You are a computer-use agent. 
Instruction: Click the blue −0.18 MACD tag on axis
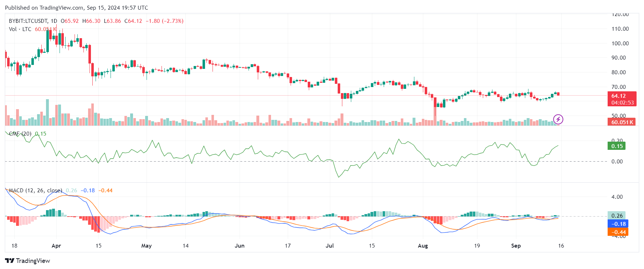tap(618, 224)
